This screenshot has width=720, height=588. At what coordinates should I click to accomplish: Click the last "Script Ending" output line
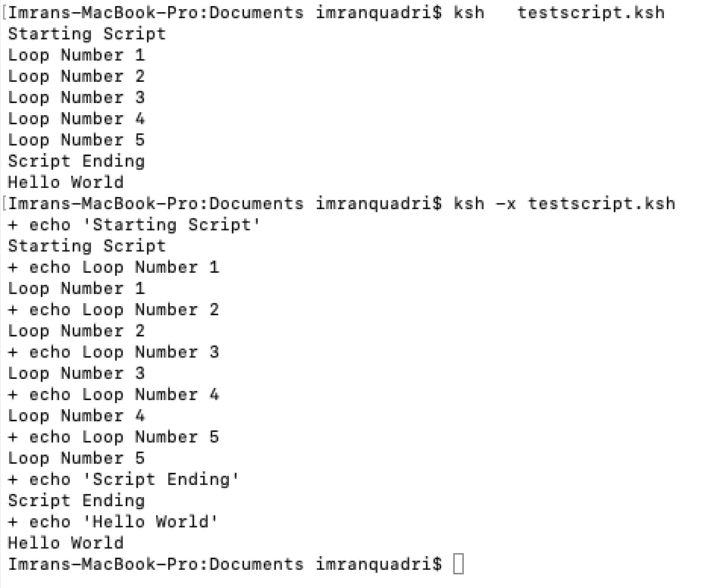76,501
